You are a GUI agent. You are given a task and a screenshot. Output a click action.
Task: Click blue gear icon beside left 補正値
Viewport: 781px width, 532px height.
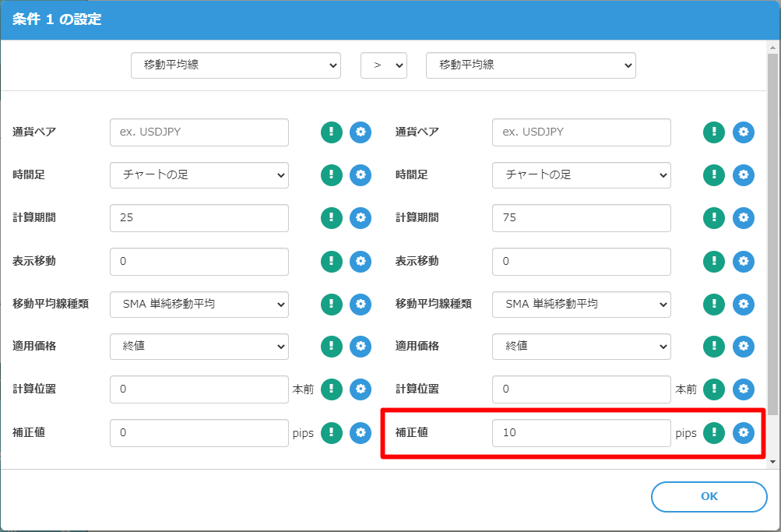click(361, 432)
